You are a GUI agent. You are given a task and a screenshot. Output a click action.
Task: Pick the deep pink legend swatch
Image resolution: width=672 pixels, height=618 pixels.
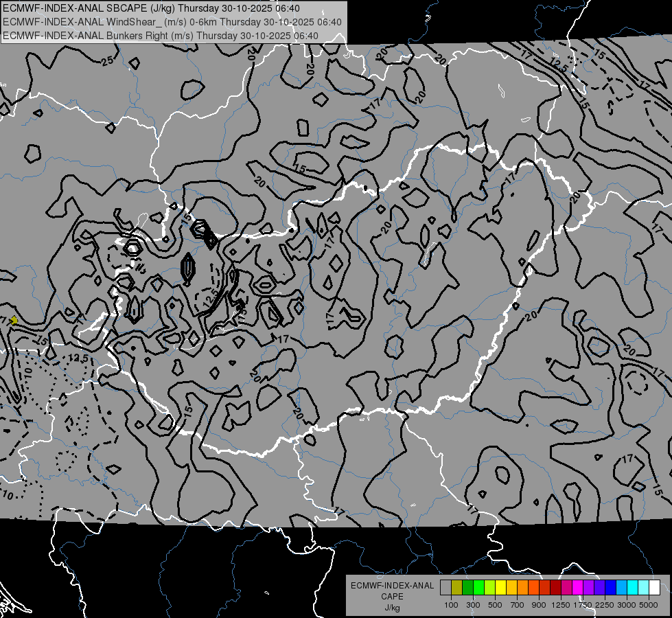567,587
